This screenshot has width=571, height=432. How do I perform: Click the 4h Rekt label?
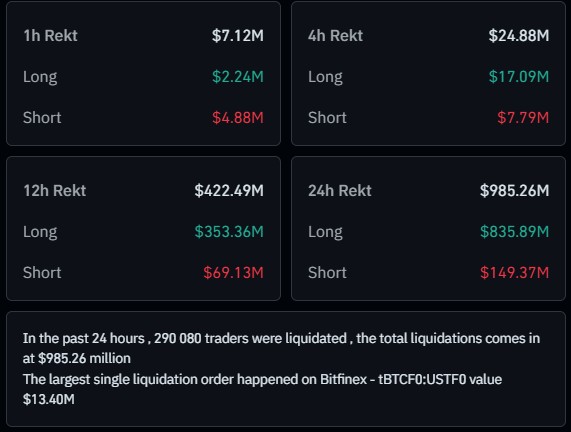[335, 36]
